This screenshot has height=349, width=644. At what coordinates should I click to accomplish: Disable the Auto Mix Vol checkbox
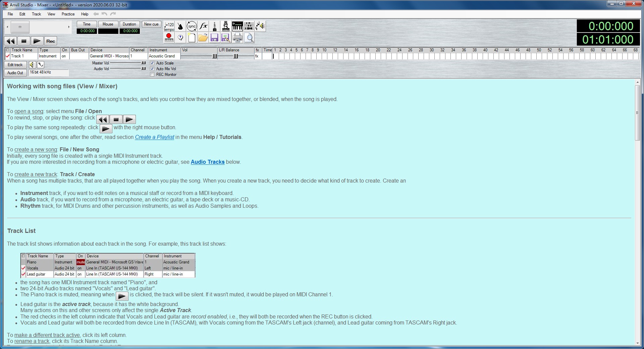tap(152, 69)
